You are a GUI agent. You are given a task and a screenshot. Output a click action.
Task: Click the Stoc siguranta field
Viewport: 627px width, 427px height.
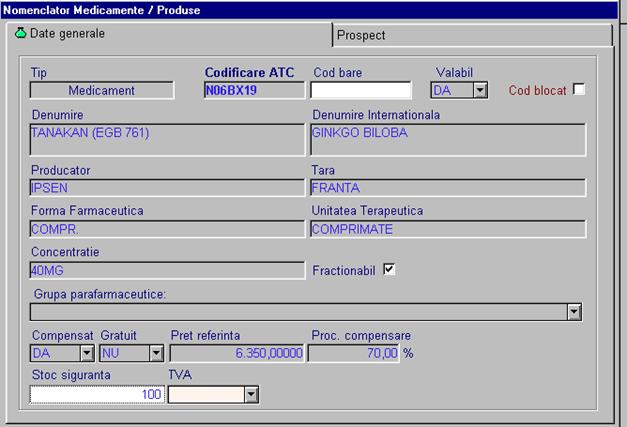pyautogui.click(x=97, y=395)
